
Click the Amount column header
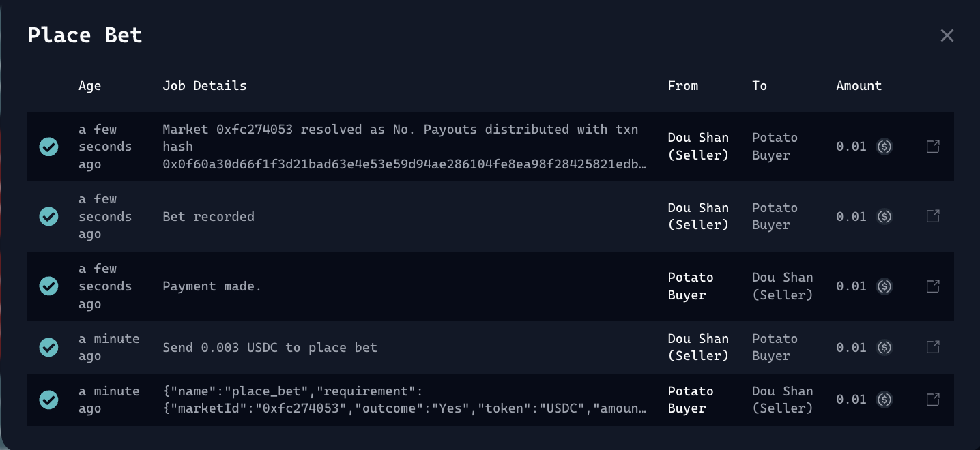(x=859, y=86)
